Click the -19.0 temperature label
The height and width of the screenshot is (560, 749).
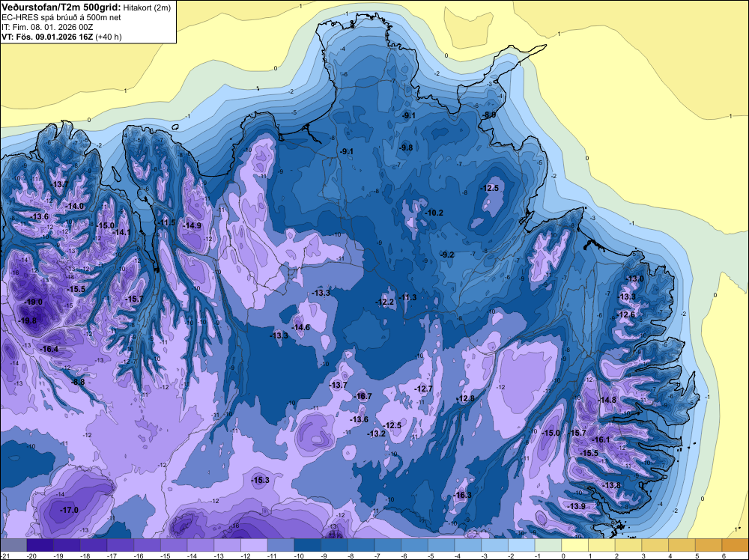[x=34, y=302]
